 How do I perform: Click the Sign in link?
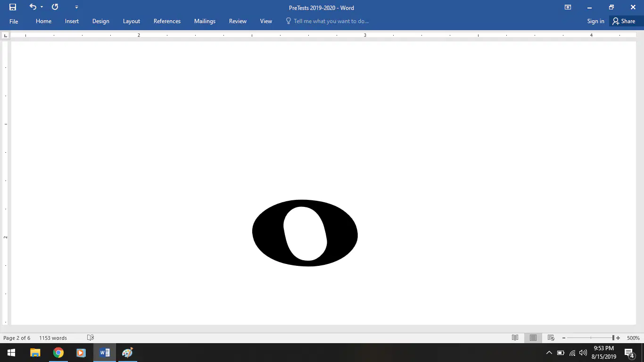[595, 21]
